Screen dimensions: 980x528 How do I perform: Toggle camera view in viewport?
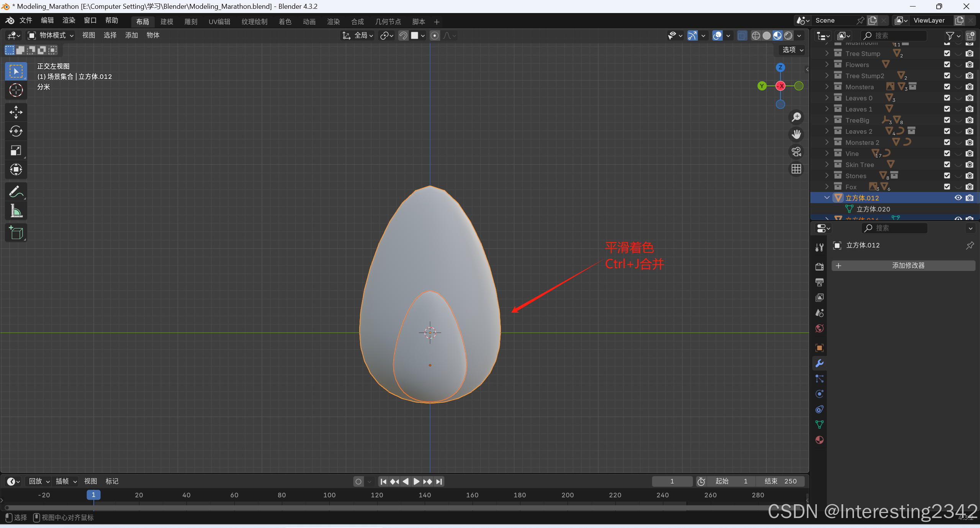pos(797,152)
